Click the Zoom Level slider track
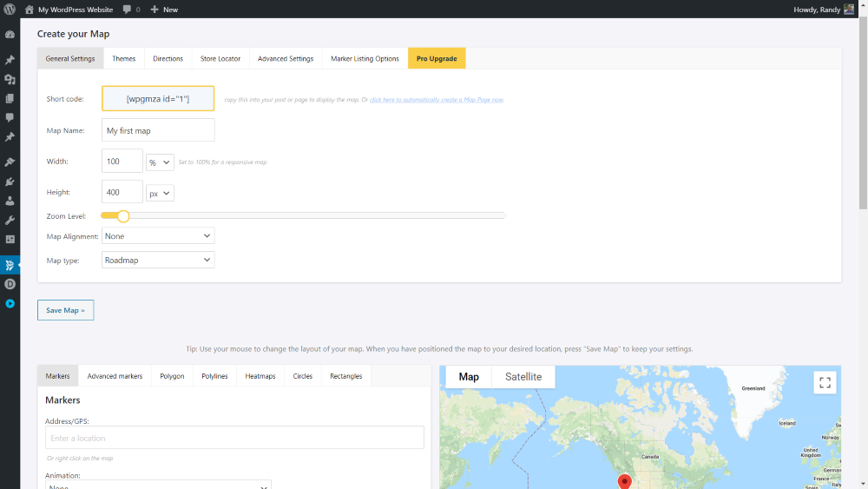This screenshot has width=868, height=489. (x=303, y=215)
